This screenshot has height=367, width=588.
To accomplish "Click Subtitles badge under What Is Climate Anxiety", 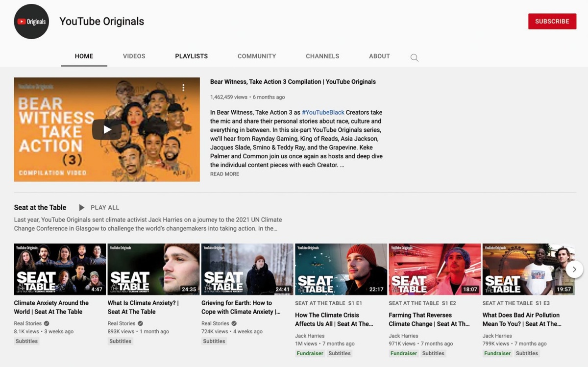I will (121, 341).
